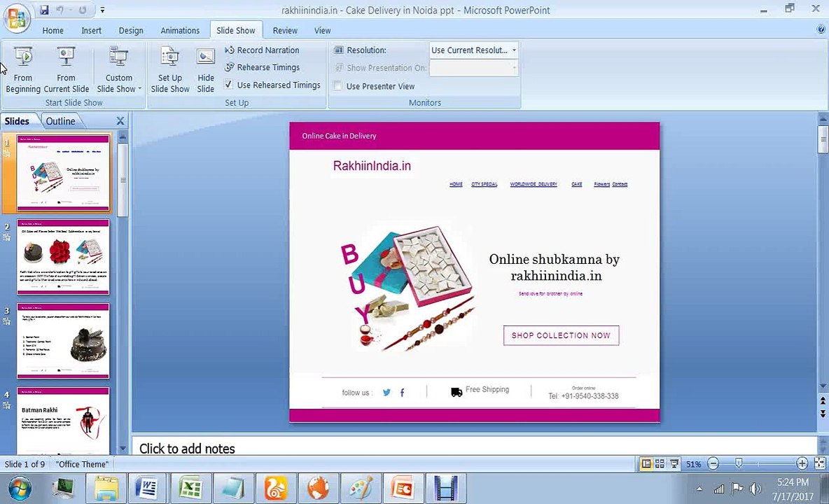The width and height of the screenshot is (829, 504).
Task: Show hidden system tray icons
Action: [699, 489]
